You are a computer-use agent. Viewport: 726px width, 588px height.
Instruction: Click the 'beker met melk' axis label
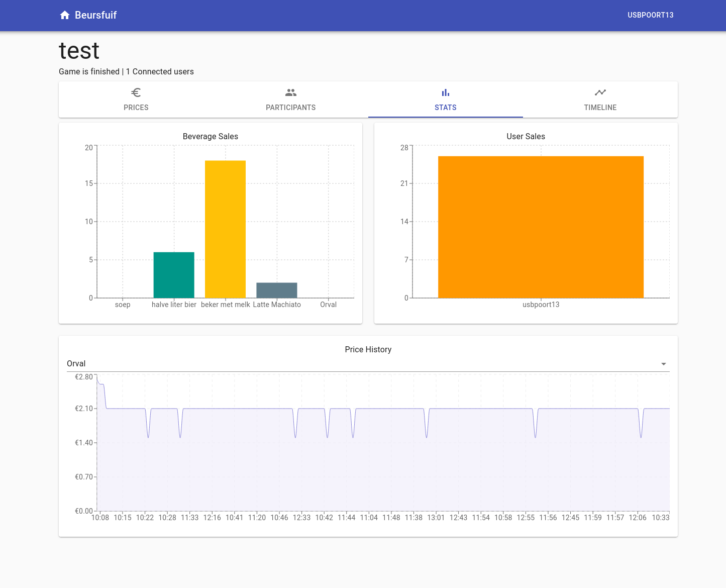click(226, 305)
